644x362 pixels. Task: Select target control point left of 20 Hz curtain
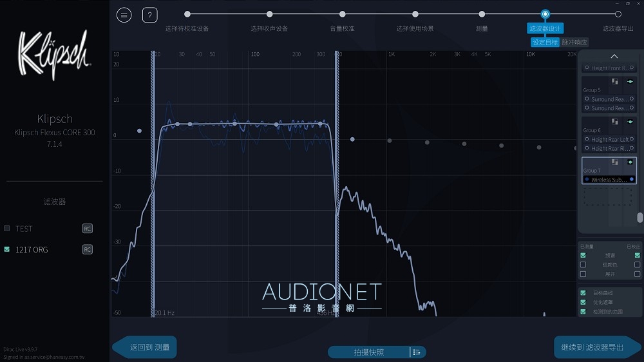(x=140, y=131)
